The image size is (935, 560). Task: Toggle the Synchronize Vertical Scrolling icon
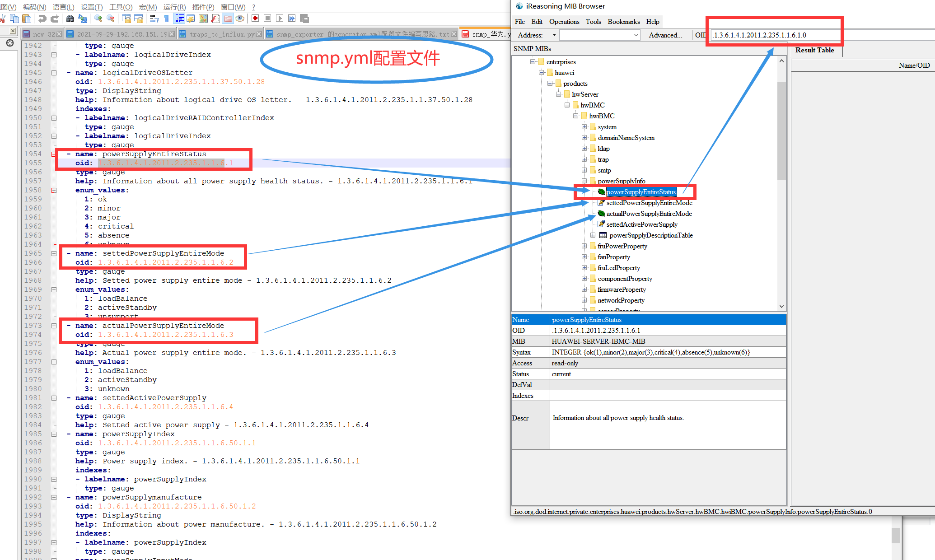[x=127, y=19]
